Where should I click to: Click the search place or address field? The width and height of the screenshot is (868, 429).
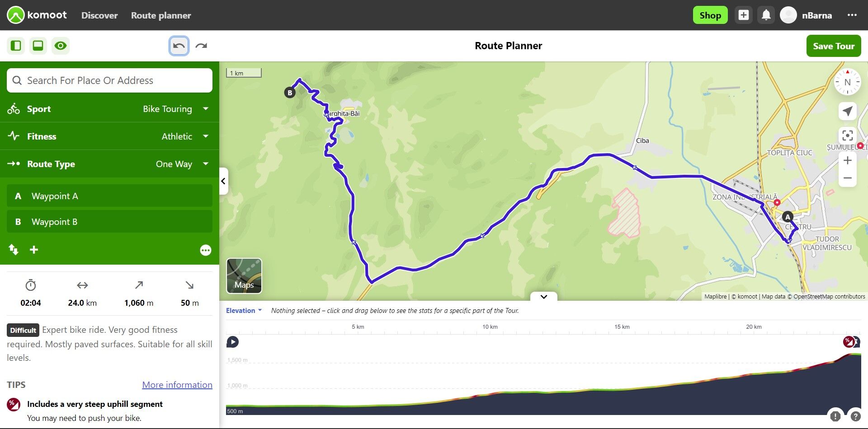pos(109,80)
